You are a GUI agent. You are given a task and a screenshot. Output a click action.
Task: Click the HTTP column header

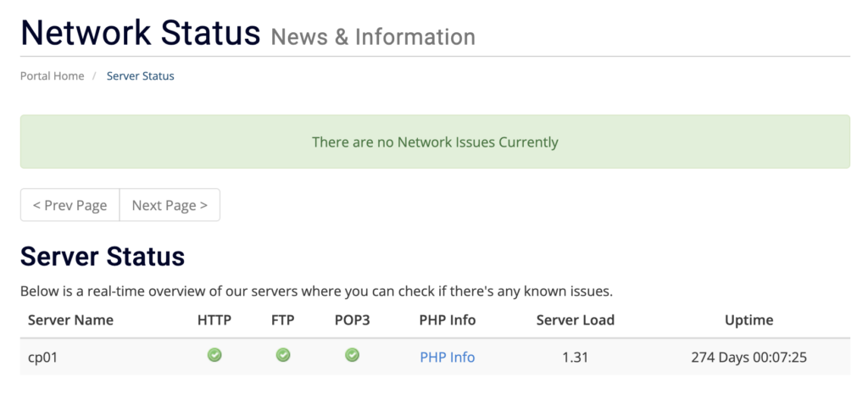tap(214, 320)
